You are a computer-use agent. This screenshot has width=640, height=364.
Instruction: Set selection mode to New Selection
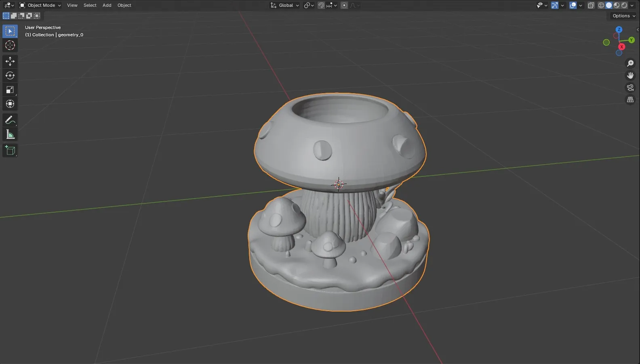(x=6, y=16)
